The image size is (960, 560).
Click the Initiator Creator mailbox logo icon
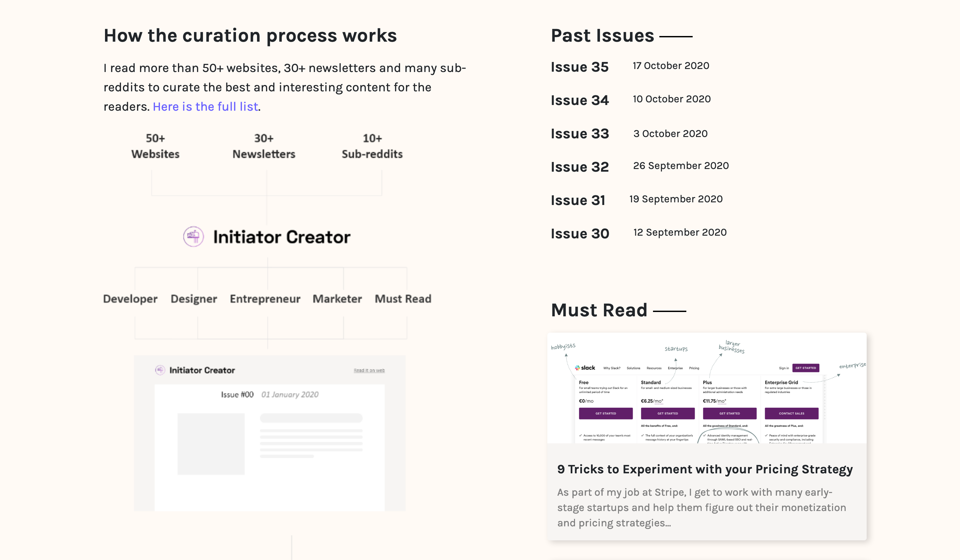coord(194,237)
